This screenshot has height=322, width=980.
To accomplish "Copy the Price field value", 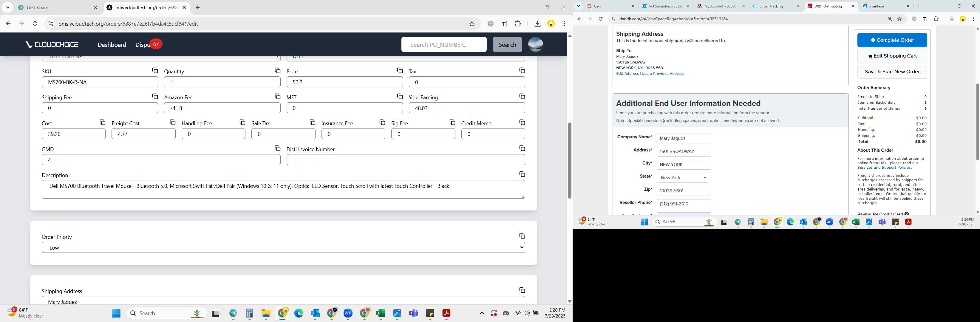I will 400,70.
